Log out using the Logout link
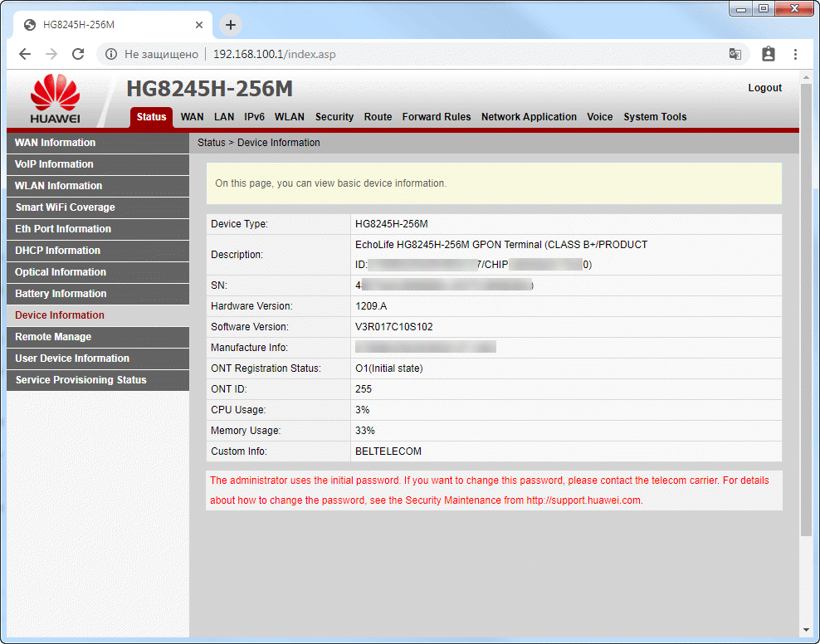The height and width of the screenshot is (644, 820). tap(764, 88)
